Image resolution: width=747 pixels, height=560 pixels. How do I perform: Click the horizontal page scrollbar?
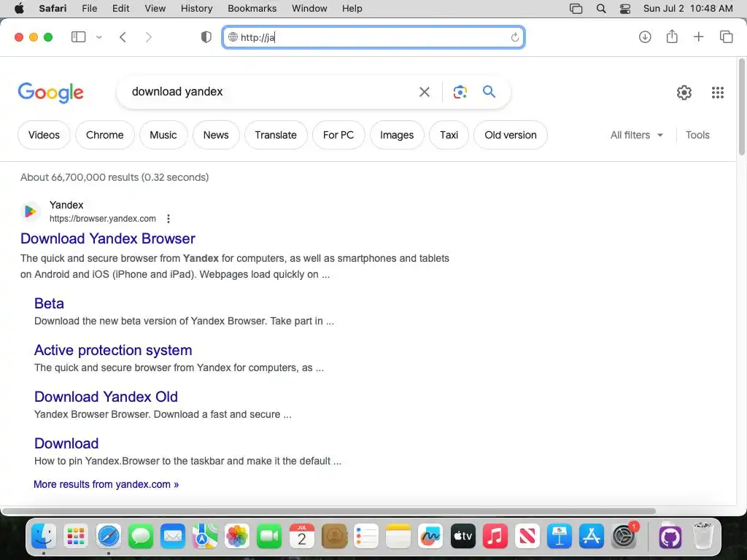(x=329, y=511)
